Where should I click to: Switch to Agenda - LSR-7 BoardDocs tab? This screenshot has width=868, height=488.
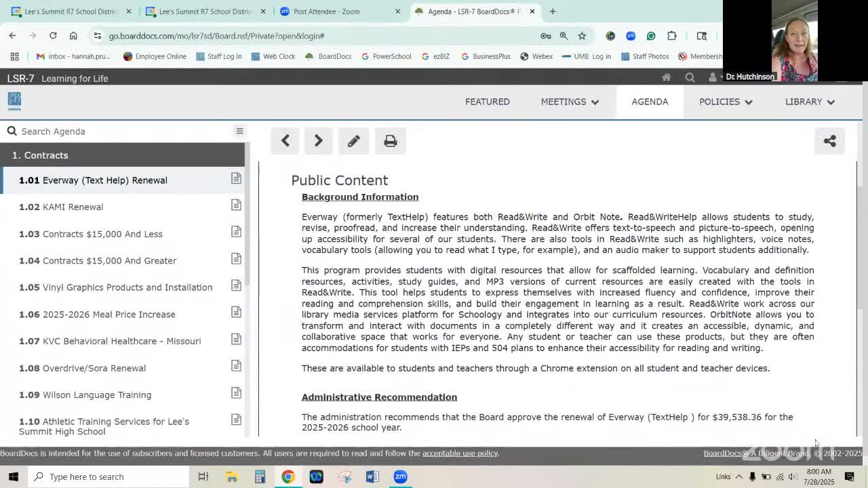point(475,12)
